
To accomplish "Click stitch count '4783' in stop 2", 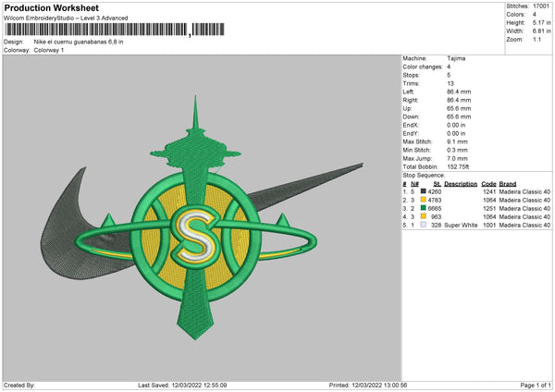I will click(435, 201).
